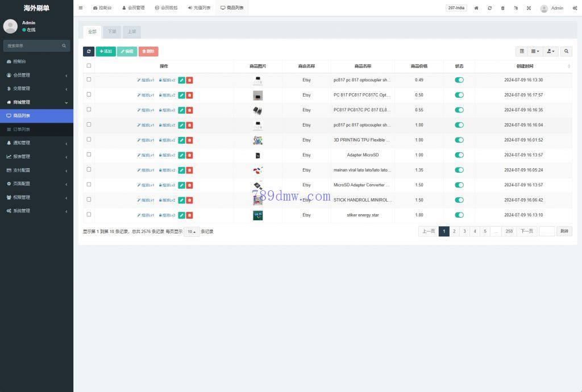Image resolution: width=582 pixels, height=392 pixels.
Task: Open the search icon at table toolbar right
Action: point(566,51)
